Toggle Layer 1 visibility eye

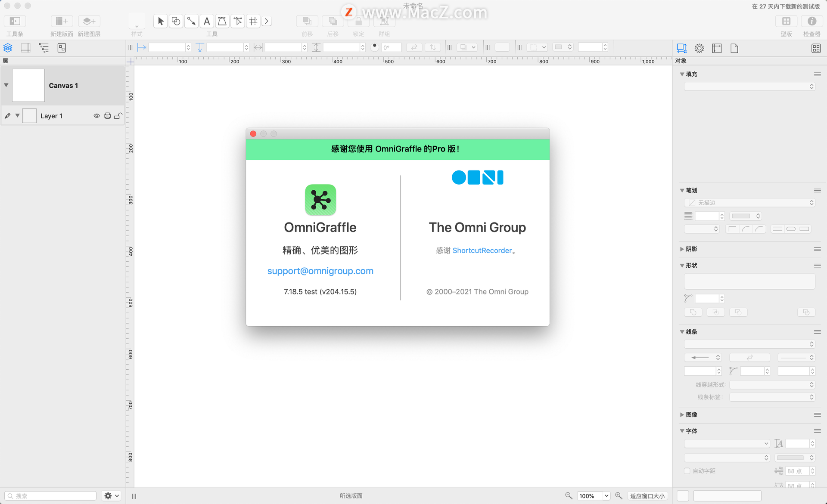[x=96, y=116]
